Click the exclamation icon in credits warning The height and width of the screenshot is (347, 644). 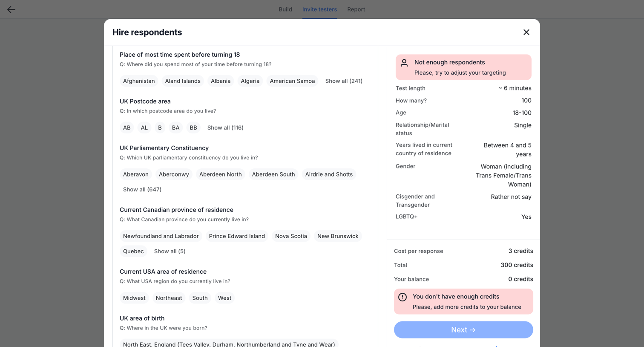pos(402,297)
